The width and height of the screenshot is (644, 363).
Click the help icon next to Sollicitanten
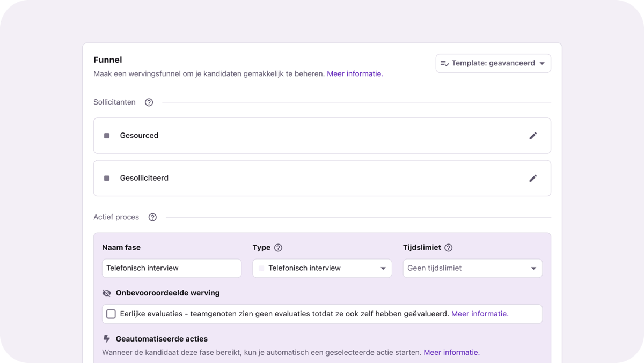click(149, 102)
